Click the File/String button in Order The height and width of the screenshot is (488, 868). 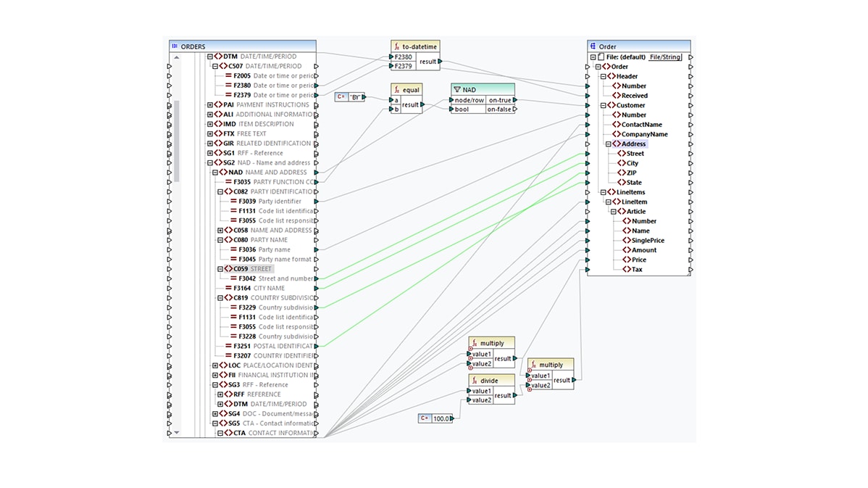665,57
